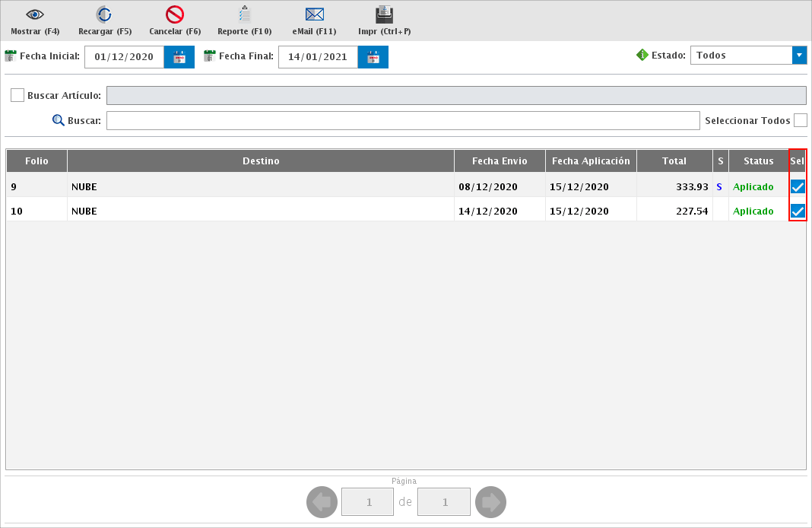Viewport: 812px width, 528px height.
Task: Sort by the Fecha Envio column header
Action: (500, 161)
